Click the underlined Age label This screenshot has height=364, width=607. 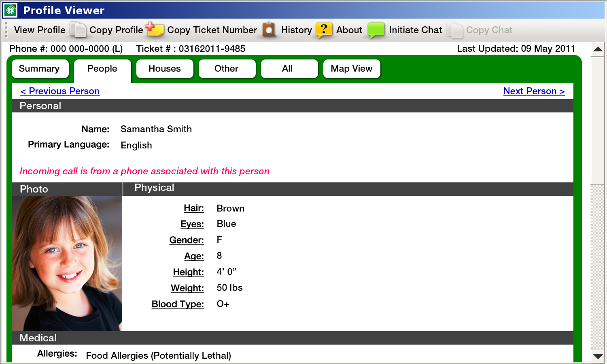tap(194, 256)
